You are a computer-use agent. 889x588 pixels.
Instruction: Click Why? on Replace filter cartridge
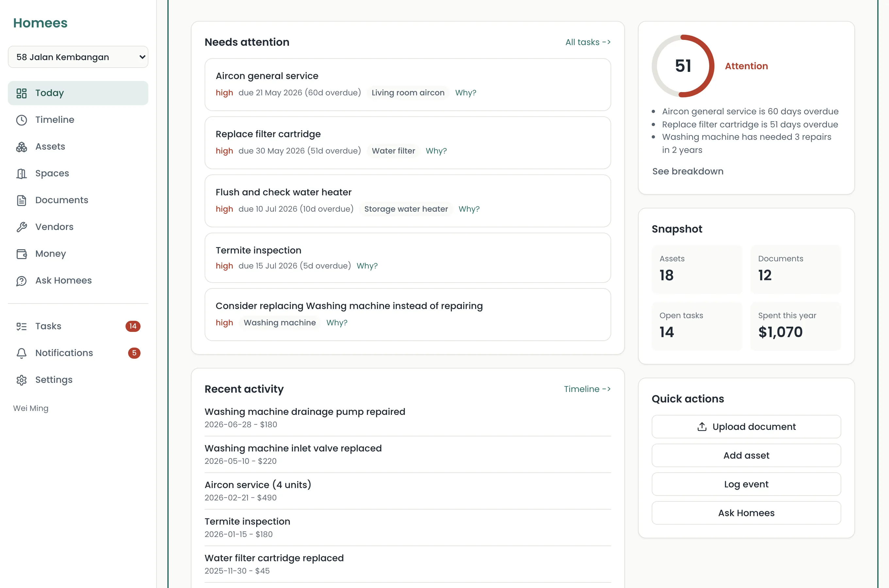[x=436, y=151]
